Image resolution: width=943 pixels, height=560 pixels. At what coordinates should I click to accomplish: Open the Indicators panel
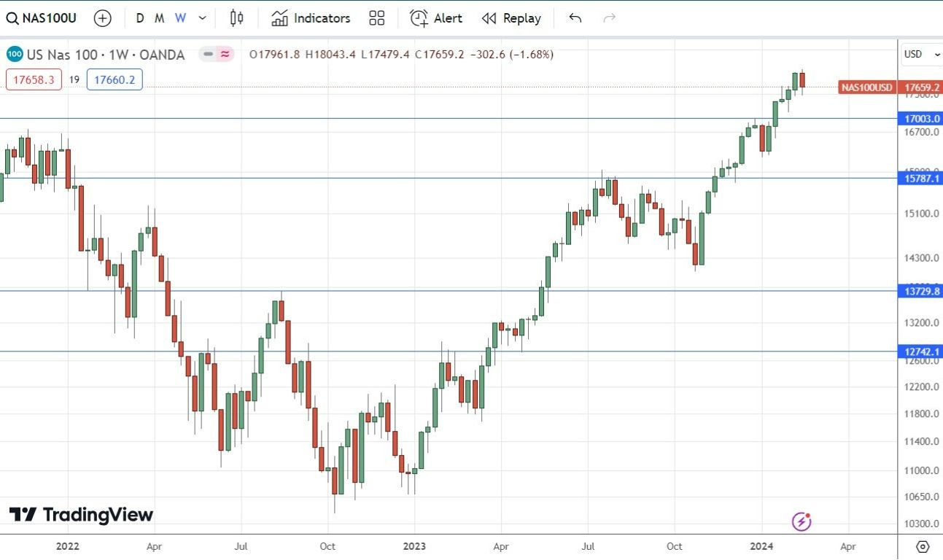[x=310, y=17]
